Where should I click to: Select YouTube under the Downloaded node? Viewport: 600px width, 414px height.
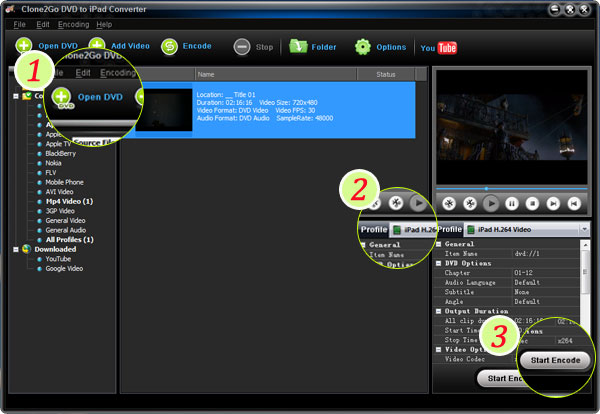click(58, 259)
